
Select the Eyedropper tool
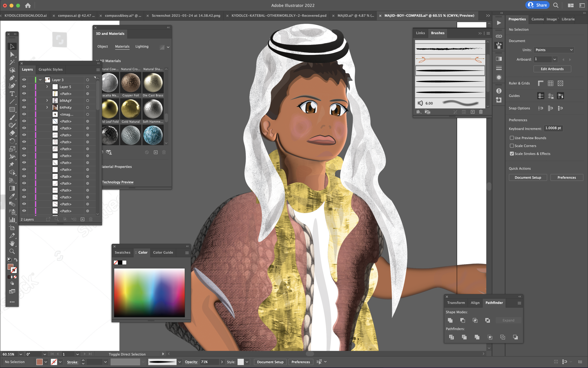coord(12,196)
